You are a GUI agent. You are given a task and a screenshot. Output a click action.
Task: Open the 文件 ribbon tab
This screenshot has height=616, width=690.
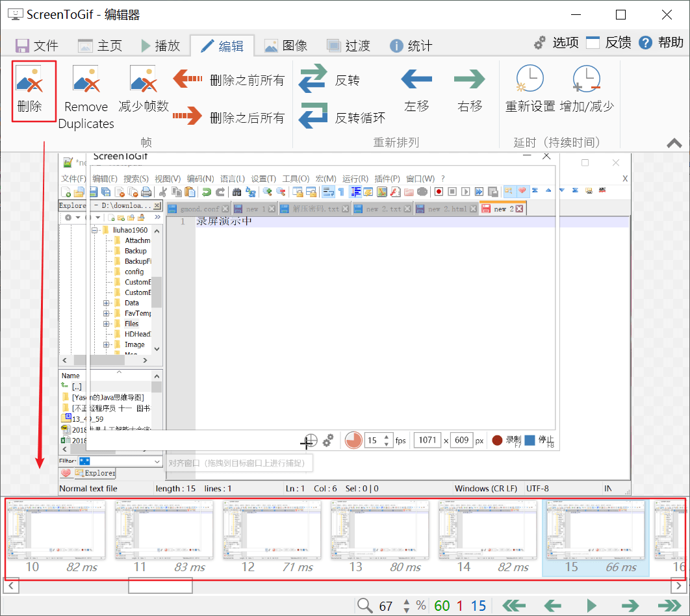coord(36,45)
